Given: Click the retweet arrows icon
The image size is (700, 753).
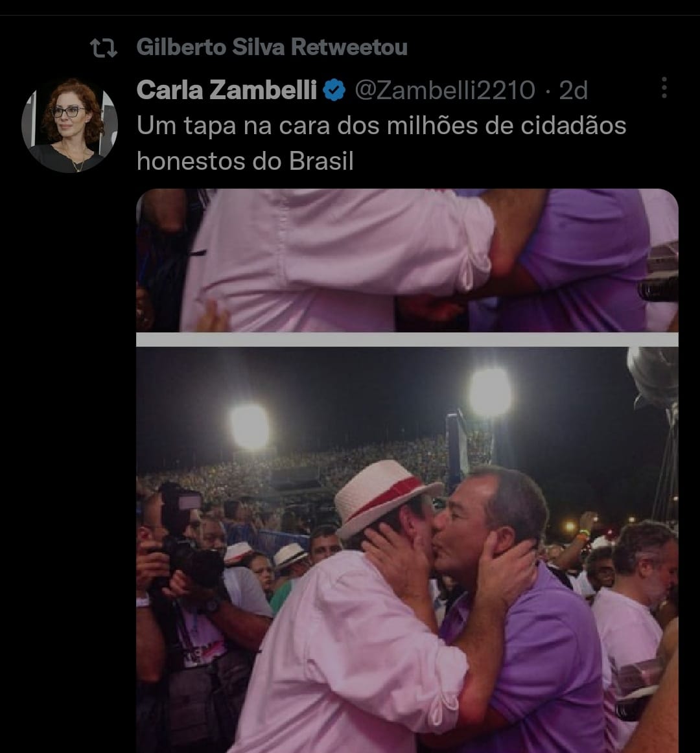Looking at the screenshot, I should [103, 48].
